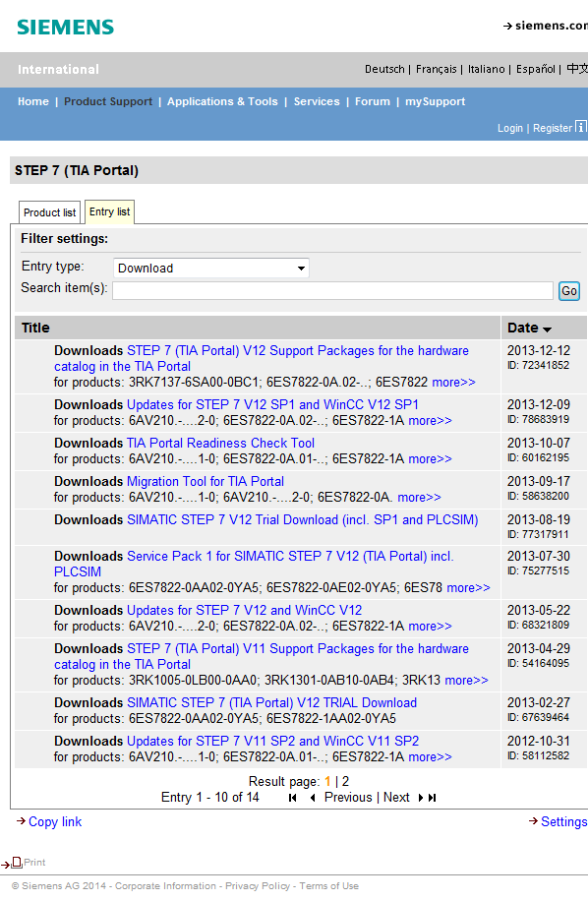
Task: Jump to last page icon
Action: click(x=433, y=798)
